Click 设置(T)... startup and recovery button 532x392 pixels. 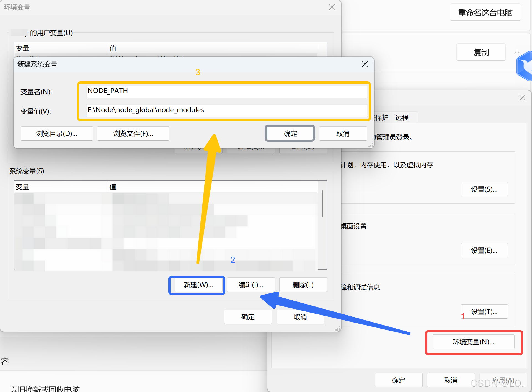click(x=484, y=312)
